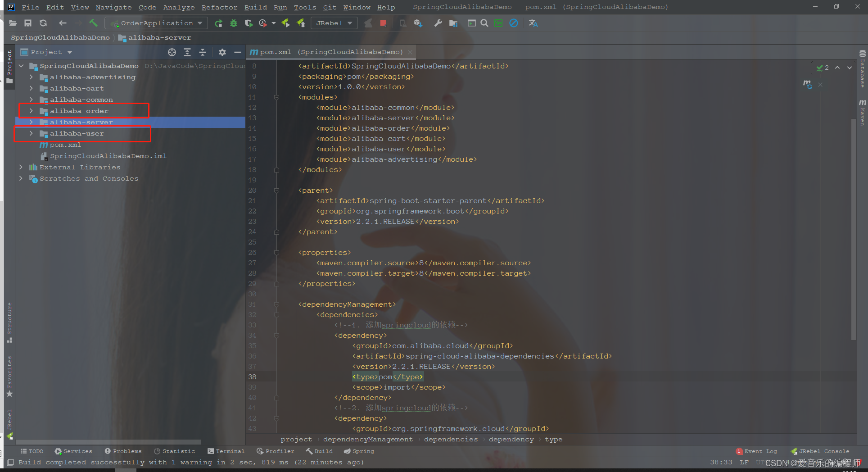Image resolution: width=868 pixels, height=472 pixels.
Task: Open the Database side tool window
Action: (863, 69)
